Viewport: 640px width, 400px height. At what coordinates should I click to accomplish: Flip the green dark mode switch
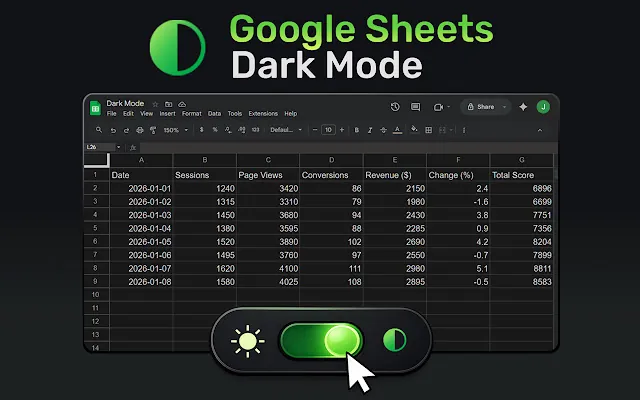pyautogui.click(x=321, y=341)
